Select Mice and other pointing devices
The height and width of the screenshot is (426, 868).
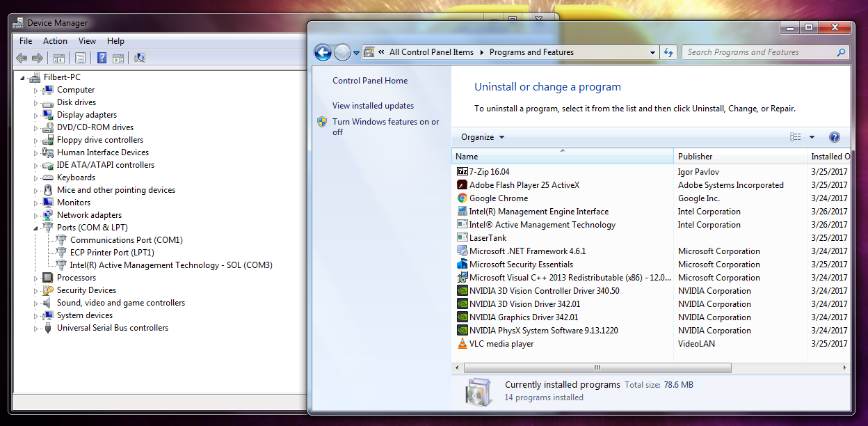point(115,190)
